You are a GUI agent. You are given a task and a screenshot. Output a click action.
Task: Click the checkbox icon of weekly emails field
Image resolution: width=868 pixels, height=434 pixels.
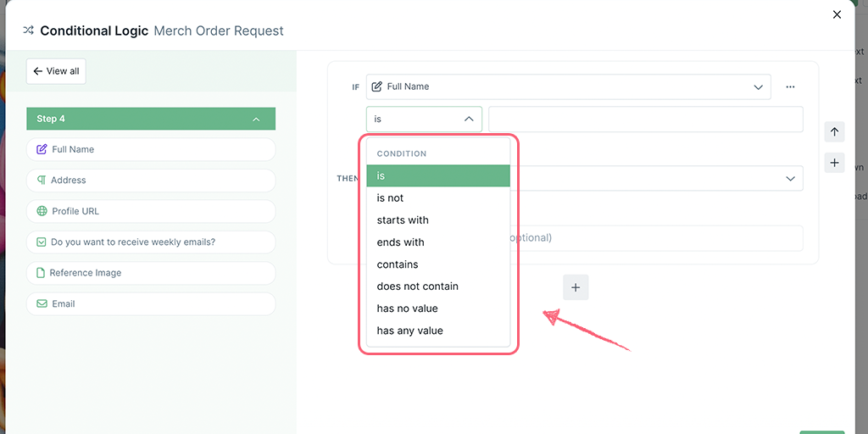pos(41,242)
